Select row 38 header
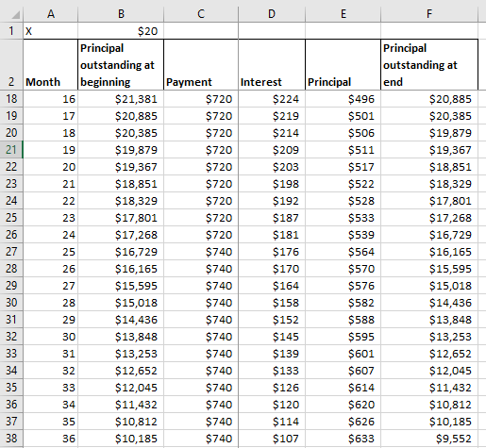The height and width of the screenshot is (448, 486). click(x=11, y=439)
